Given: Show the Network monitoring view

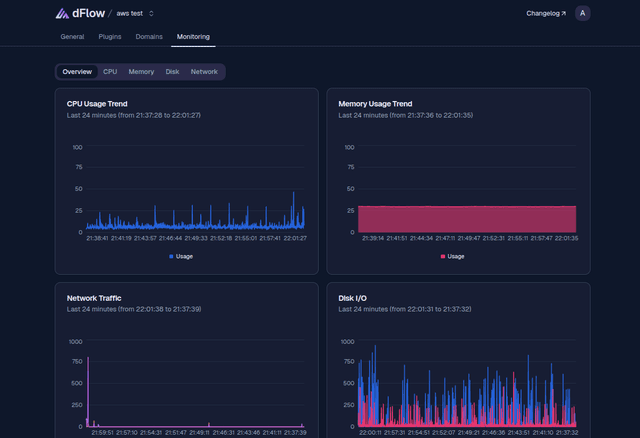Looking at the screenshot, I should [x=204, y=72].
